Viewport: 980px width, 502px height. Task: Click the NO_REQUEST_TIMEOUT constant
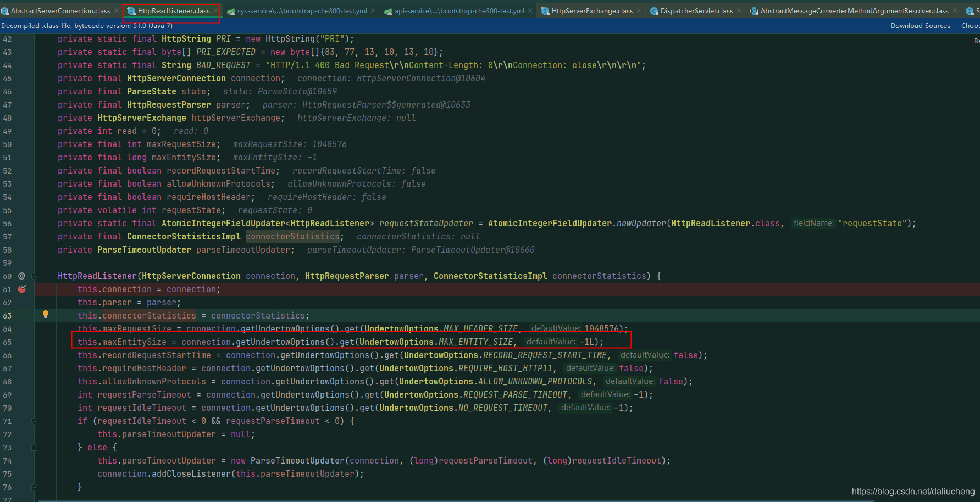[x=503, y=408]
